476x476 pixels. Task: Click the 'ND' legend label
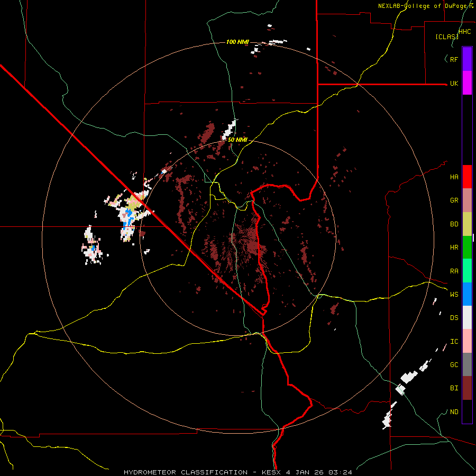pyautogui.click(x=454, y=412)
